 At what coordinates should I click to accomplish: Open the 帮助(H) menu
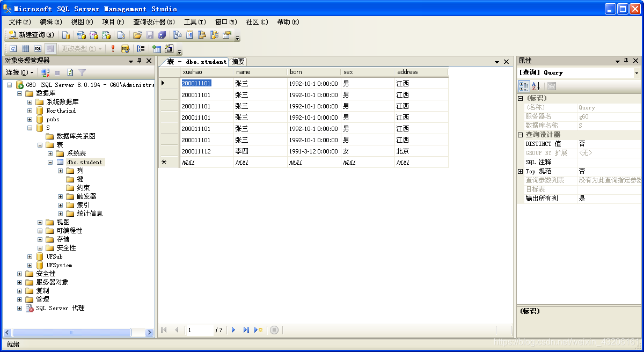(x=288, y=22)
